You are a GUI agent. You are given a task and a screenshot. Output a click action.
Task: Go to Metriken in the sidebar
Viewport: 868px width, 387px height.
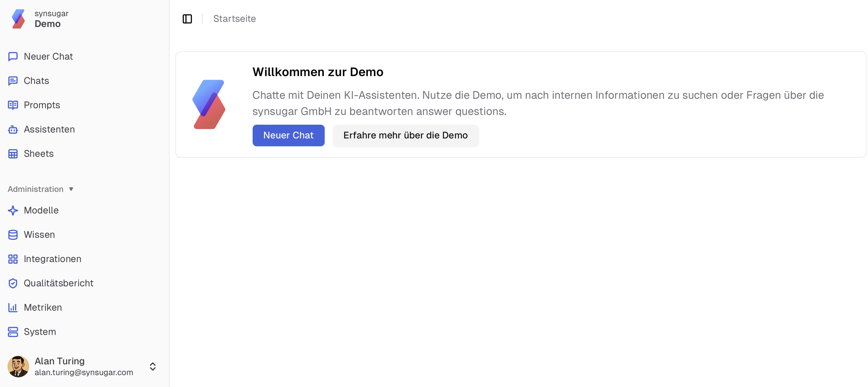tap(43, 307)
